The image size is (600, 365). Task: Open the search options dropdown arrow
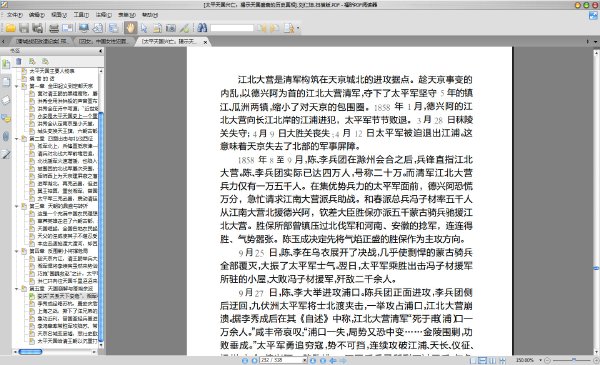[298, 28]
